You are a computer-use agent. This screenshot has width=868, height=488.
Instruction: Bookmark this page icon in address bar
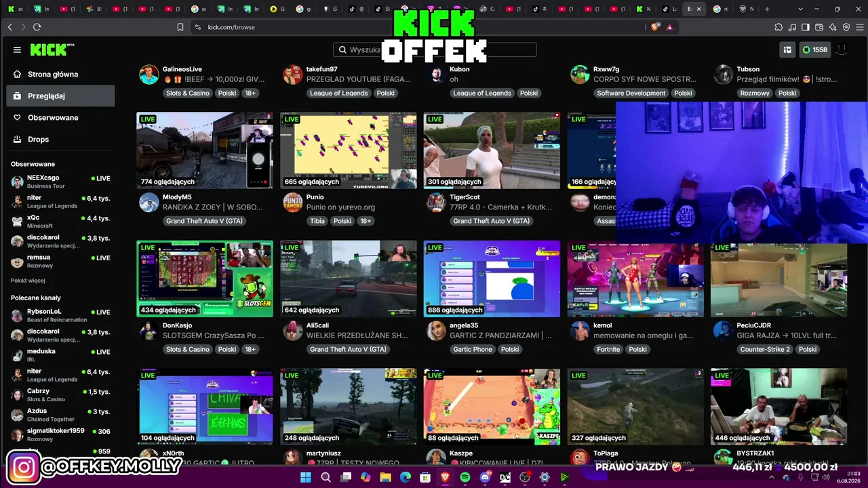(180, 27)
